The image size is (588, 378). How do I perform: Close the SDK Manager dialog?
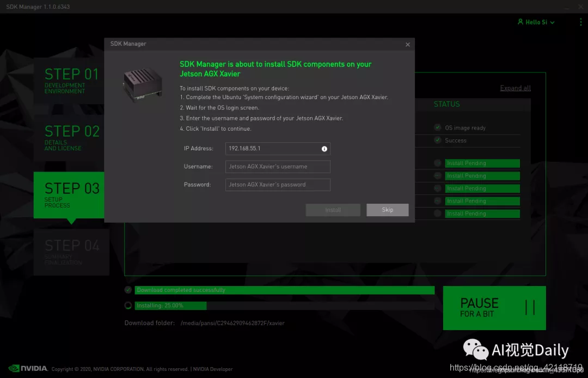click(408, 45)
